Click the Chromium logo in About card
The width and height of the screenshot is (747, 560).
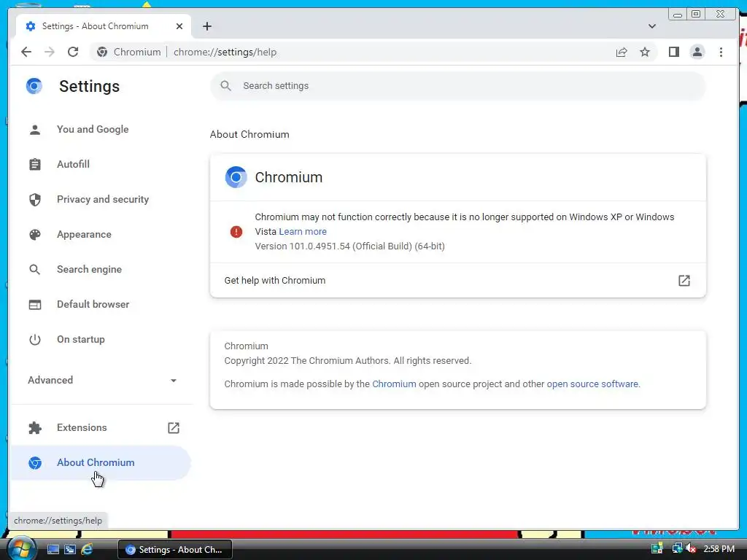coord(236,177)
